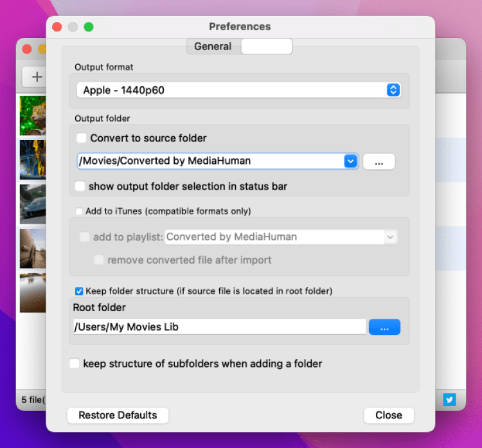Enable keep structure of subfolders when adding a folder
482x448 pixels.
(x=75, y=363)
